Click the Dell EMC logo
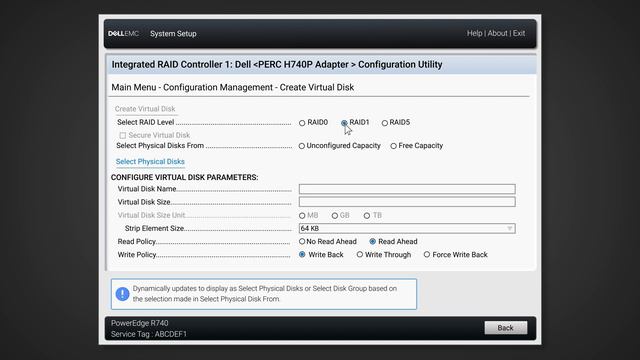This screenshot has width=640, height=360. pyautogui.click(x=124, y=33)
